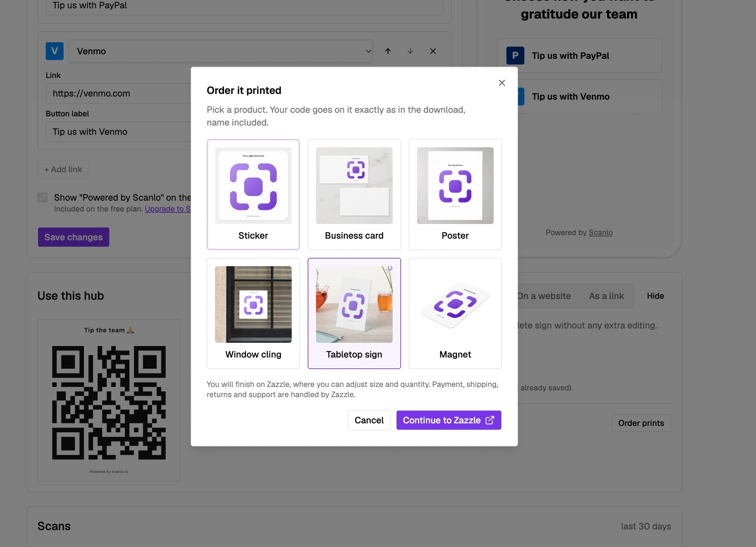
Task: Pick the Poster product option
Action: pos(455,194)
